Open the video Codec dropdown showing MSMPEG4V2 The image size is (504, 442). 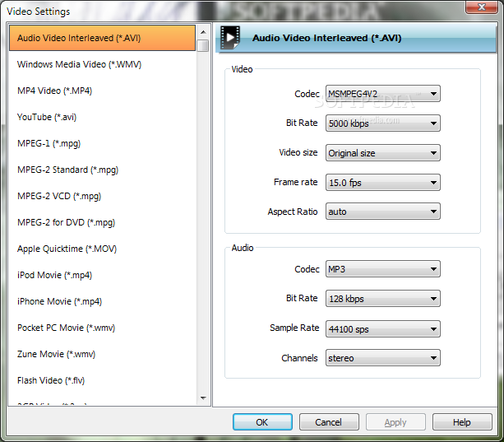tap(383, 94)
